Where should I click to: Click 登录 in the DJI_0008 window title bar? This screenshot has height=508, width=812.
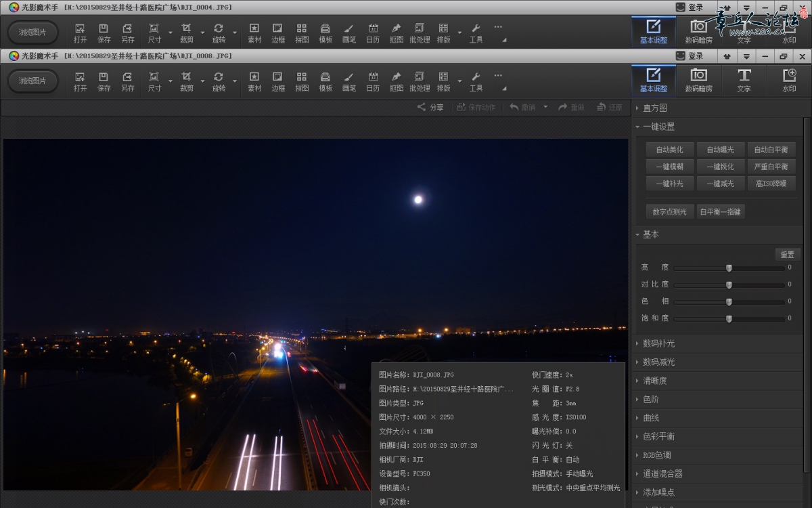[690, 56]
